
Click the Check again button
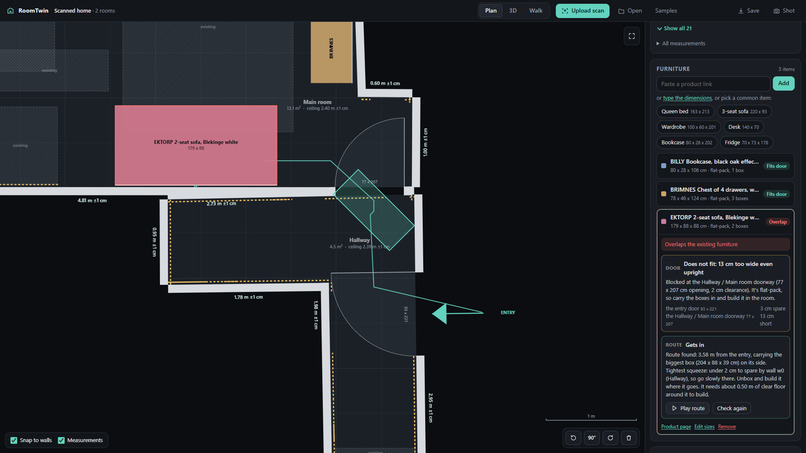point(731,408)
